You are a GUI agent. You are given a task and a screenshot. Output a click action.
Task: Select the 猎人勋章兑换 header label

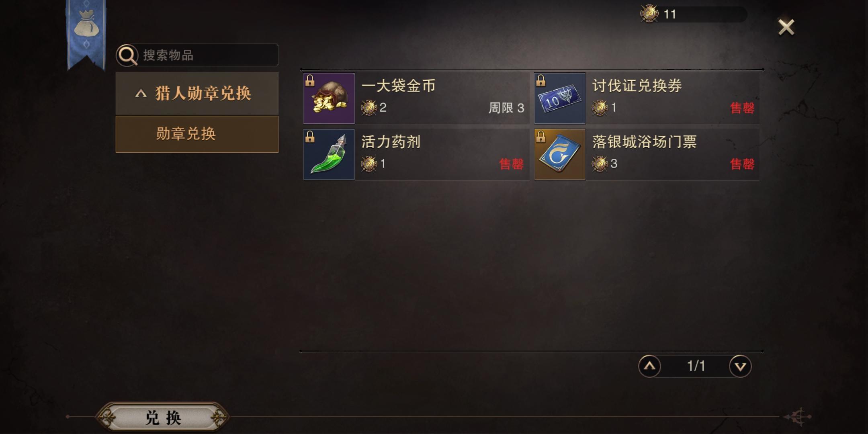pos(203,93)
